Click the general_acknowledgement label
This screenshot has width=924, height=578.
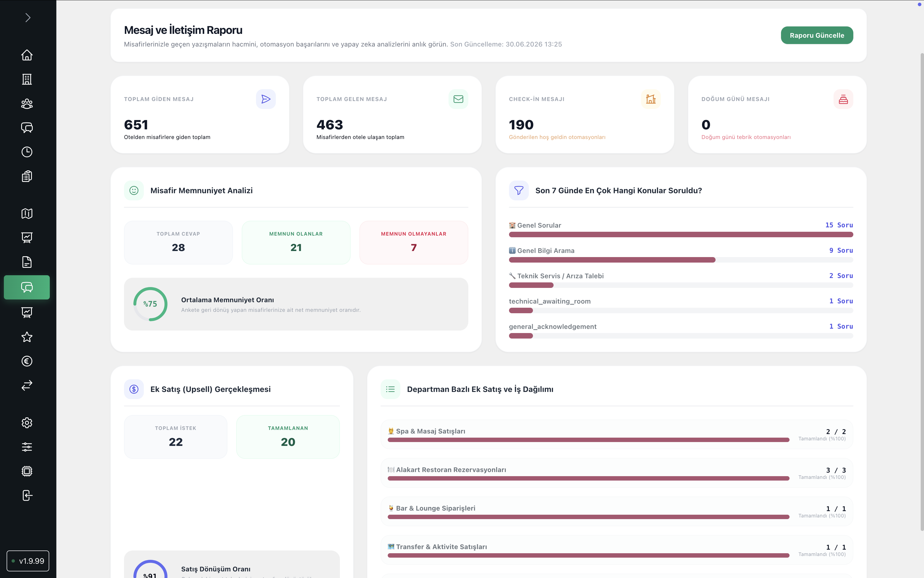[x=552, y=326]
